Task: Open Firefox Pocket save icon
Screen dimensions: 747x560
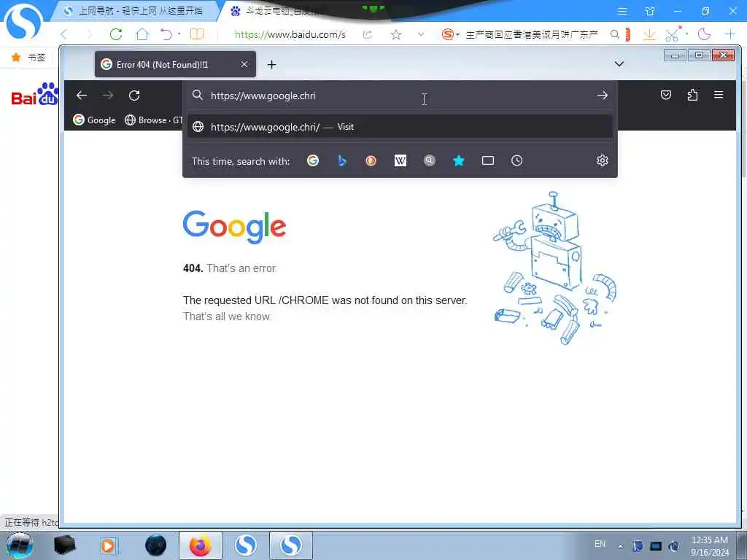Action: click(666, 96)
